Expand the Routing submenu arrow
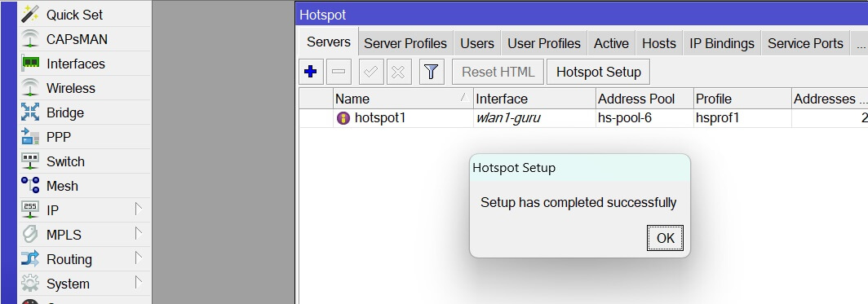The width and height of the screenshot is (868, 304). tap(139, 258)
